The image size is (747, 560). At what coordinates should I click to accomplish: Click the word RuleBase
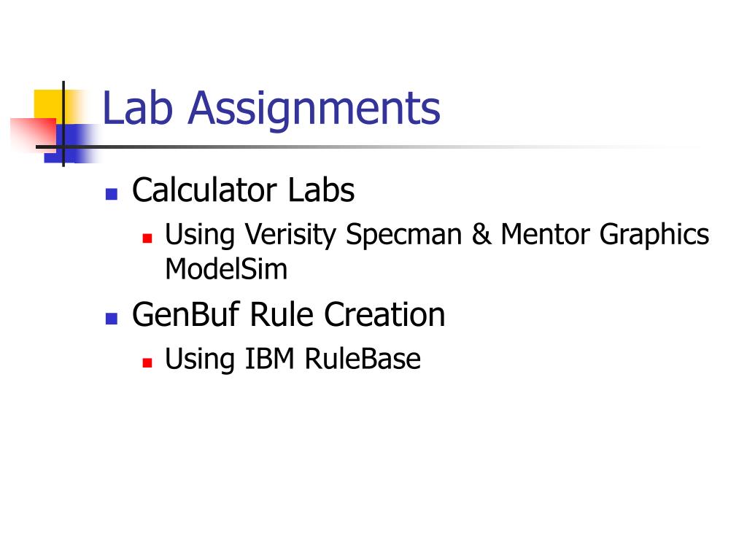[363, 359]
